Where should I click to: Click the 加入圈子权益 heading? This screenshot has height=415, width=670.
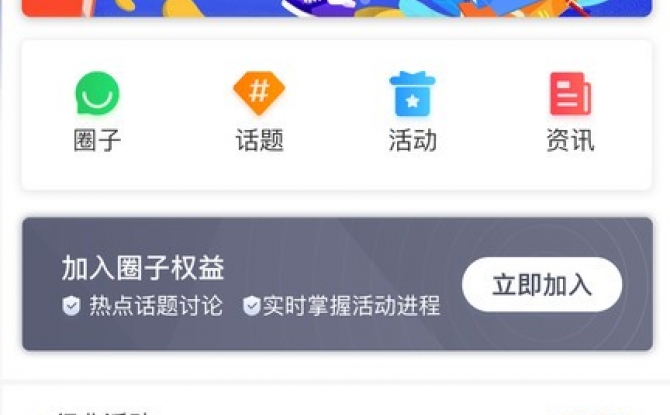coord(143,268)
